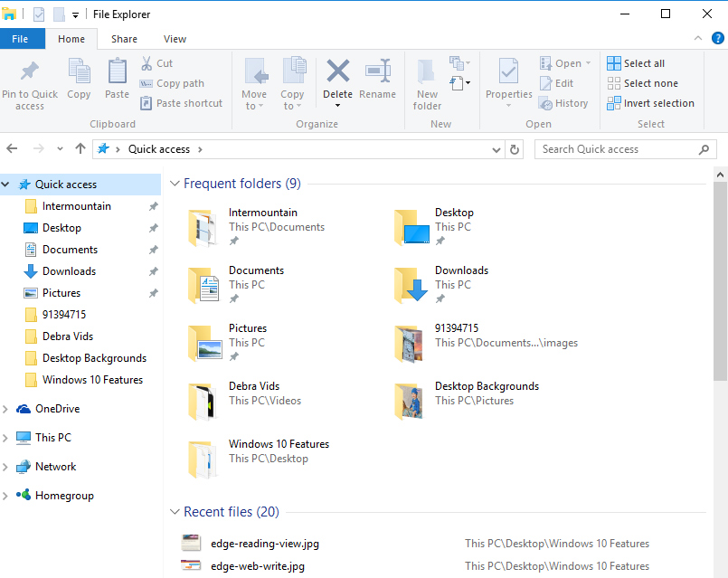728x578 pixels.
Task: Open the File menu tab
Action: (20, 39)
